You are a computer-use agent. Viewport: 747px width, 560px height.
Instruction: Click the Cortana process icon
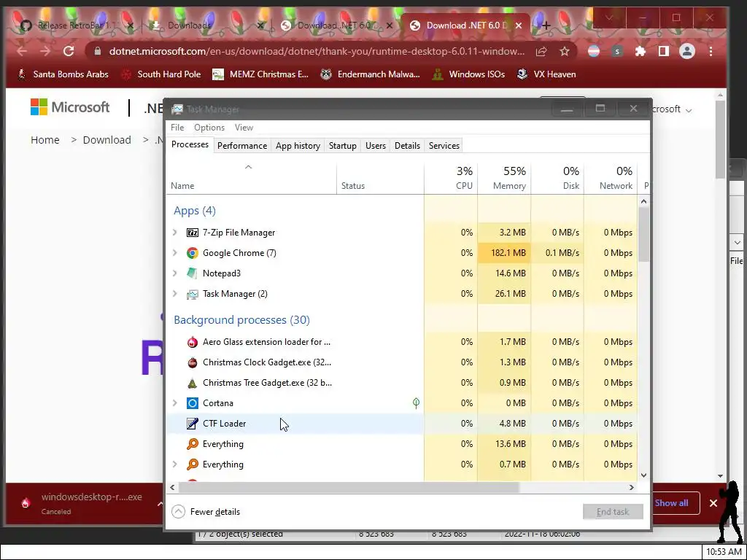(193, 403)
